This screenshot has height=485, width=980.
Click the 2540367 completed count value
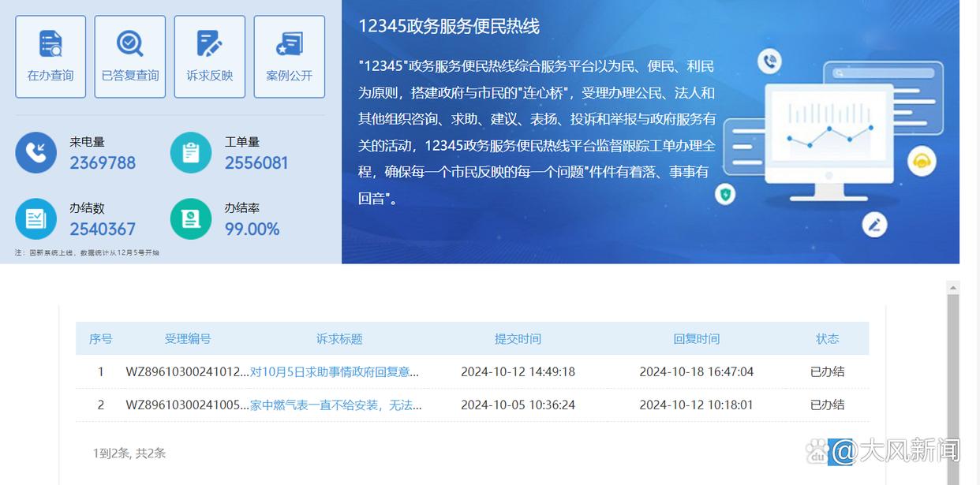[103, 229]
